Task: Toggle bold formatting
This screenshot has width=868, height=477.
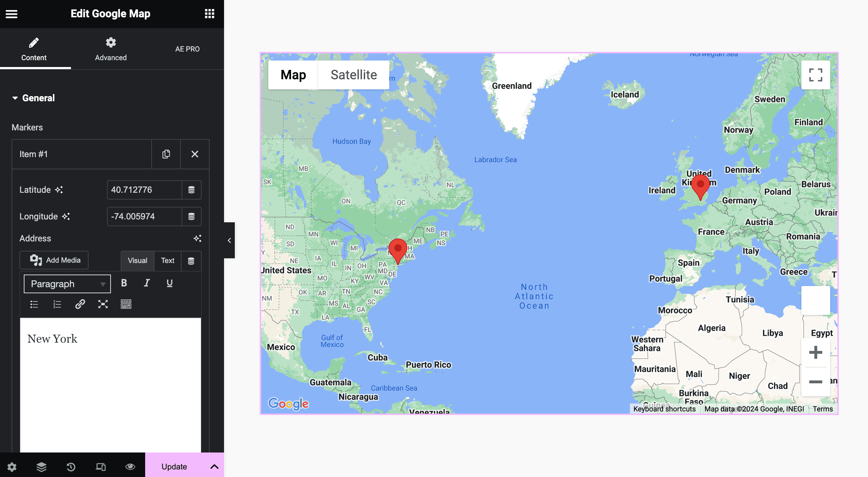Action: 124,283
